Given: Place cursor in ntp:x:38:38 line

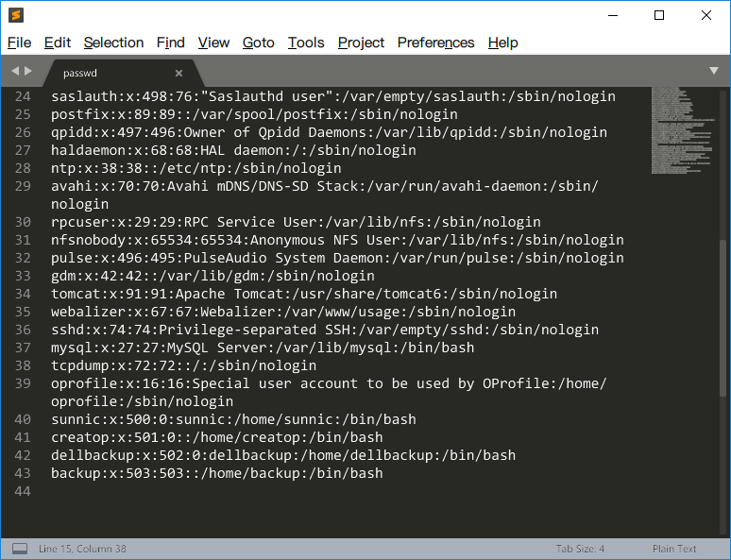Looking at the screenshot, I should (x=195, y=168).
